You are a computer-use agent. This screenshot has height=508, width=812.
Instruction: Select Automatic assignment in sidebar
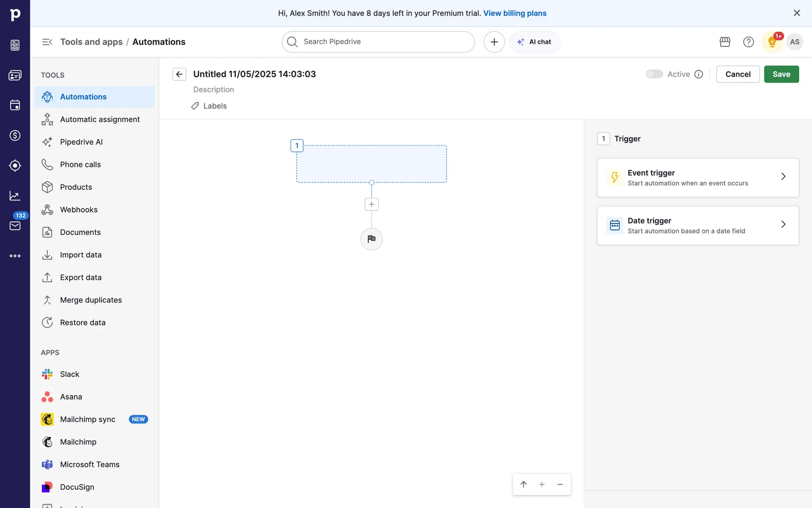(100, 119)
